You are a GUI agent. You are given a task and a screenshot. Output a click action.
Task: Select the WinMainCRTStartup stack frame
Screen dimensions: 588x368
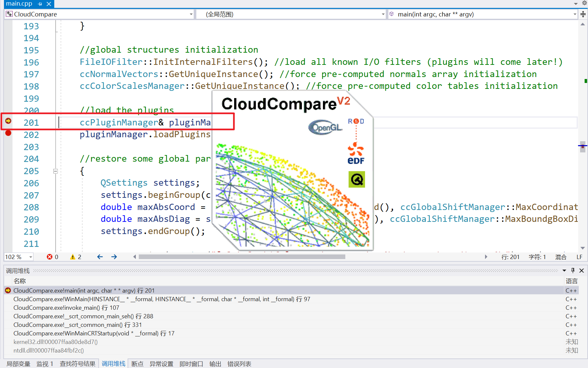pyautogui.click(x=291, y=333)
